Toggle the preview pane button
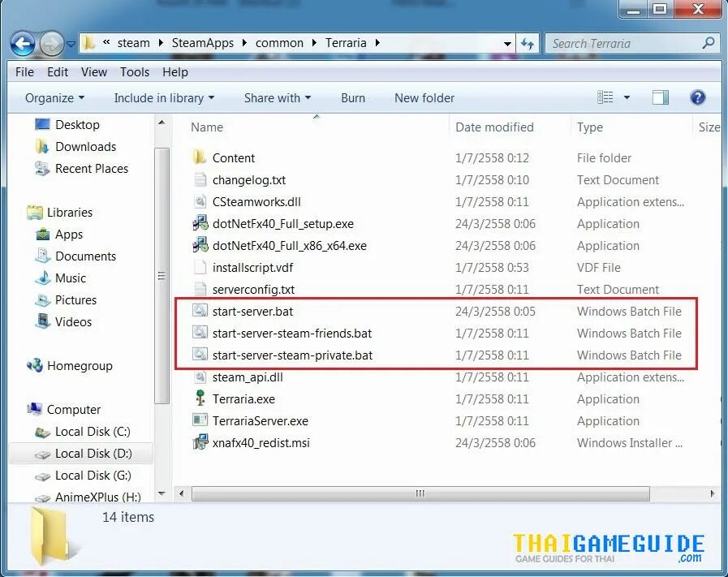728x577 pixels. (660, 97)
